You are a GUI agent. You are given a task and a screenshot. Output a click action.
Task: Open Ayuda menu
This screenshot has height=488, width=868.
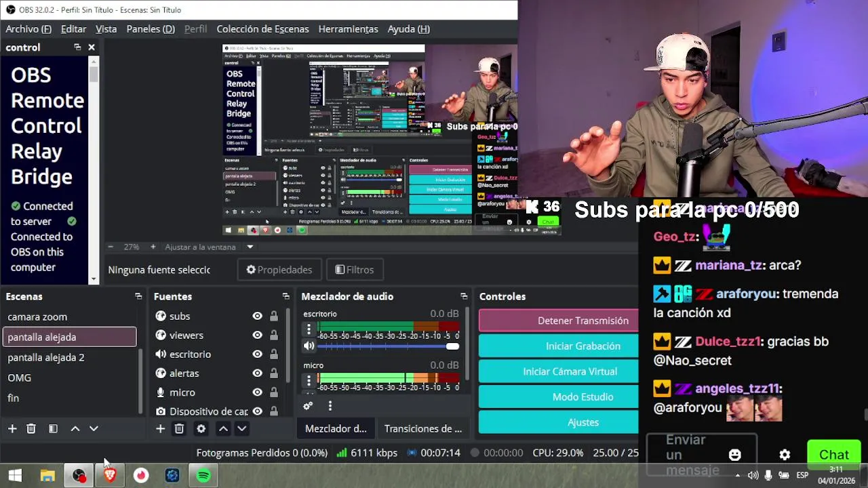coord(409,28)
